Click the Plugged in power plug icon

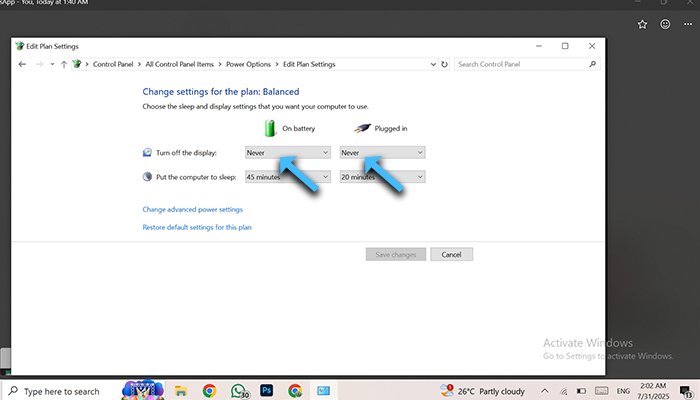point(362,128)
